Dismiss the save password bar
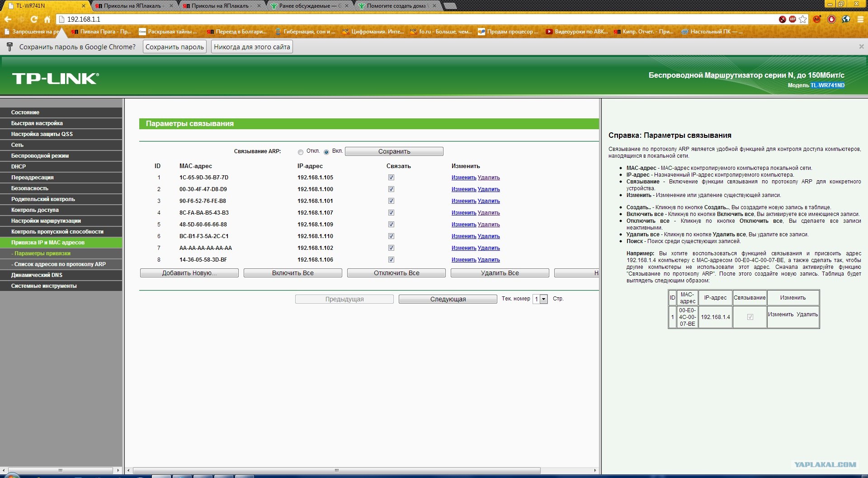This screenshot has height=478, width=868. (861, 47)
